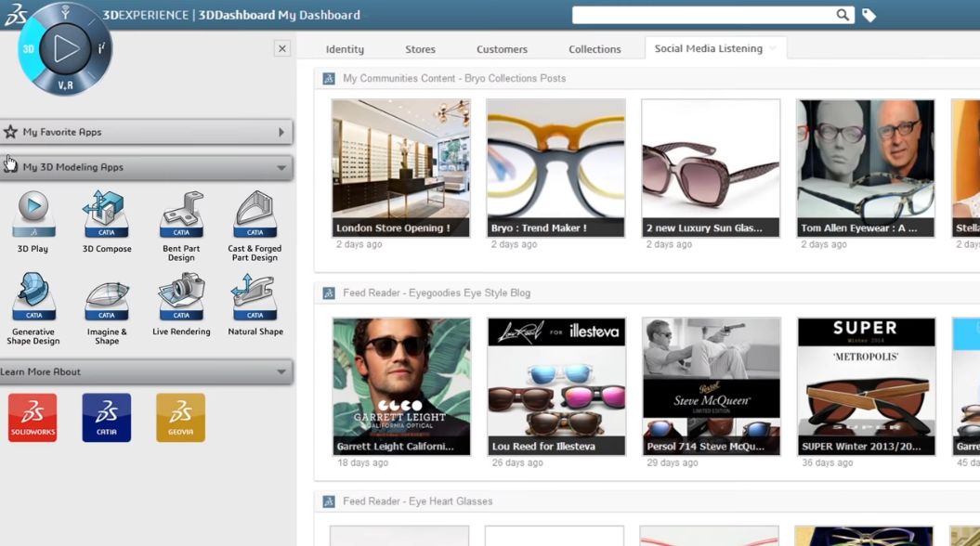Screen dimensions: 980x546
Task: Click the search magnifier icon
Action: (x=843, y=15)
